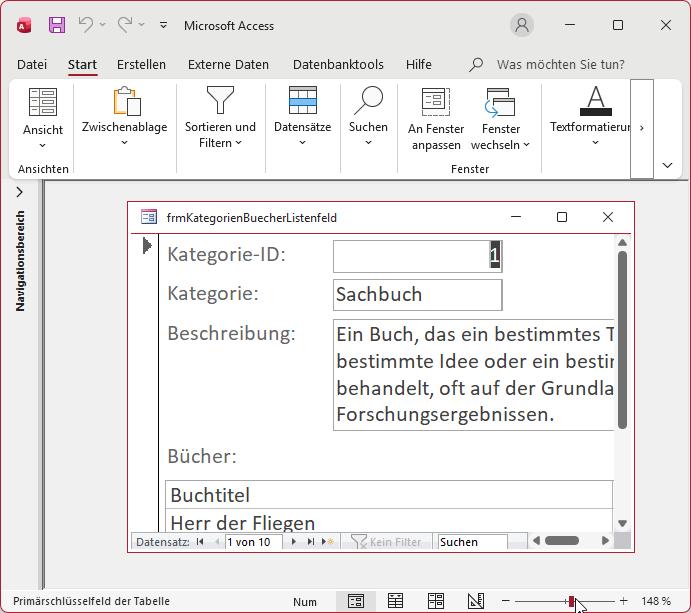Screen dimensions: 691x613
Task: Click the '1 von 10' record number box
Action: (x=253, y=542)
